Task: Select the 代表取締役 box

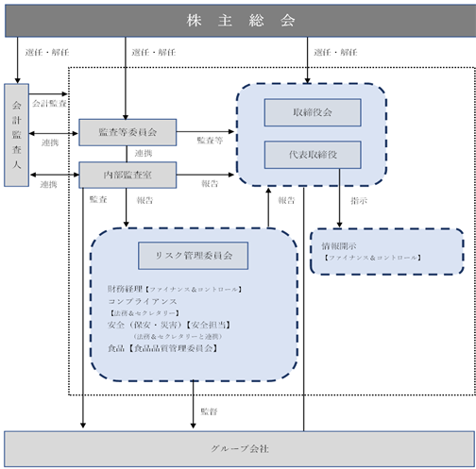Action: [313, 155]
